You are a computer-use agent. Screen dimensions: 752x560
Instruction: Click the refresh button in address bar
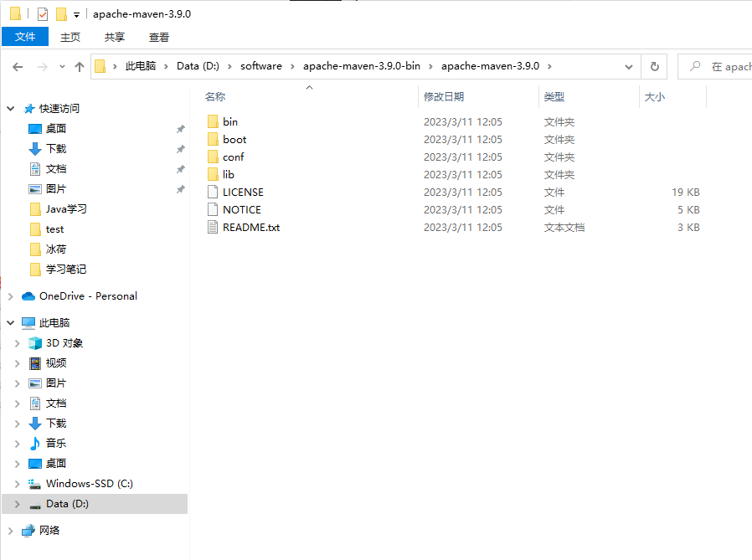pyautogui.click(x=655, y=66)
